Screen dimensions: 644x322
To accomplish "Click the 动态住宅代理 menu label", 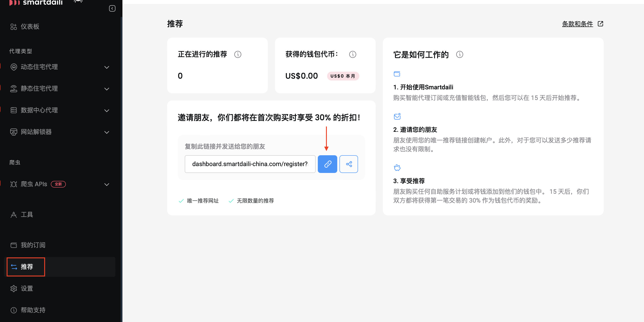I will tap(39, 67).
